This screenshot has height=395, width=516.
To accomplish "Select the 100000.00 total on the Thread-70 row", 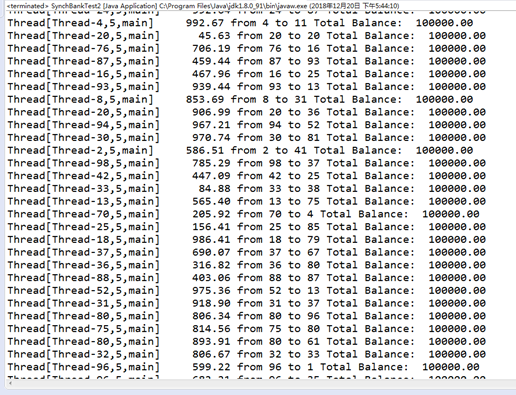I will click(x=451, y=214).
